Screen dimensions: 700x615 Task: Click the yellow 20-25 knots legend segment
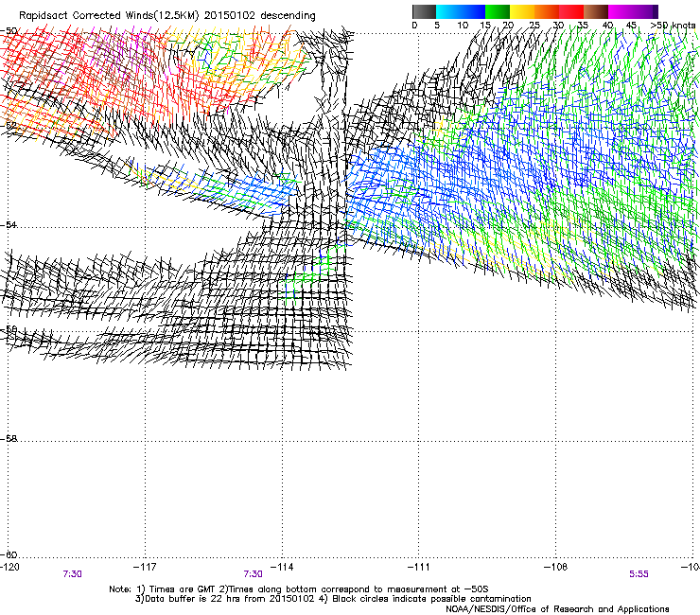coord(522,11)
